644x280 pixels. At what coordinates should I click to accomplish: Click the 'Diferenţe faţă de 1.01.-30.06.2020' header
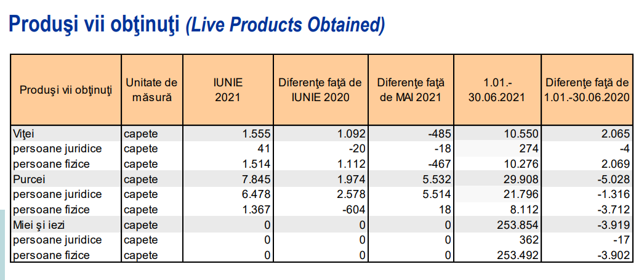click(x=587, y=89)
